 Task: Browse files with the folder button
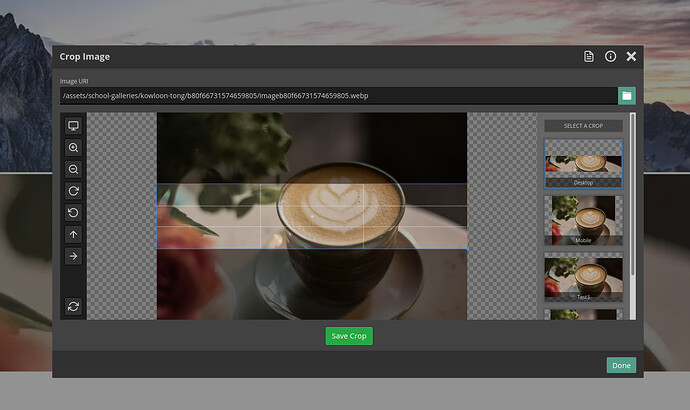click(x=627, y=96)
